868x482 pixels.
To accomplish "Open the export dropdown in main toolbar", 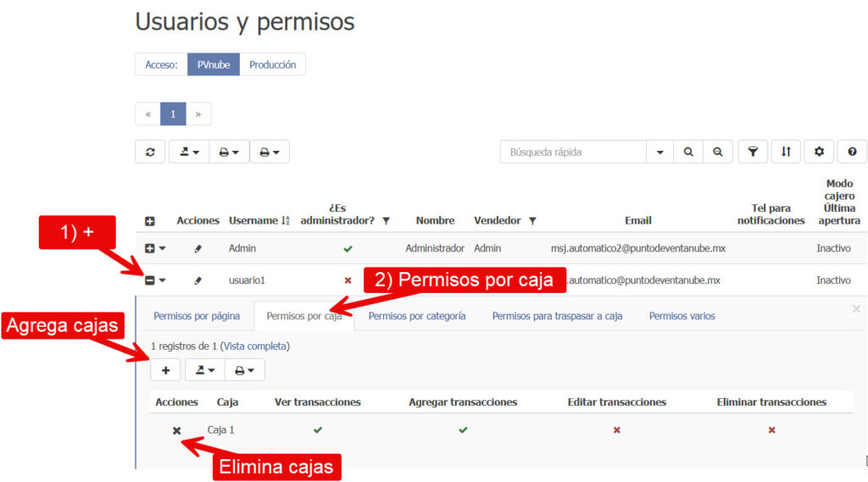I will [x=189, y=152].
